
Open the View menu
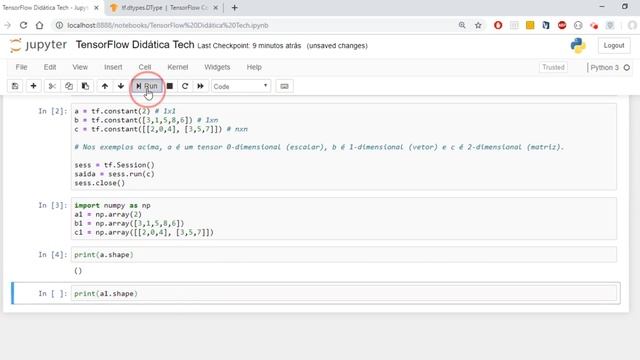point(80,67)
